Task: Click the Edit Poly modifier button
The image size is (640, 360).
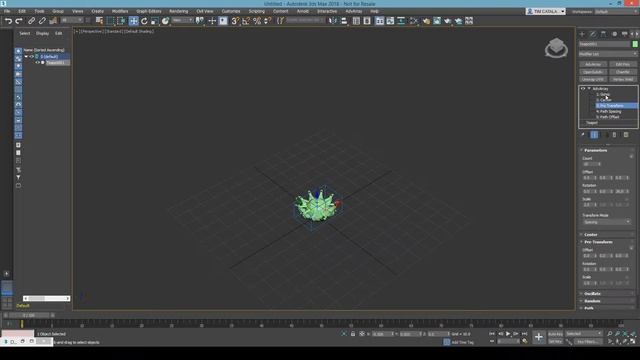Action: 622,64
